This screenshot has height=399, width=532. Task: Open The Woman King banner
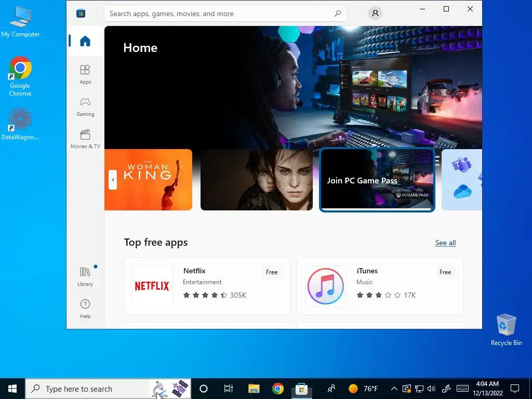[x=148, y=180]
